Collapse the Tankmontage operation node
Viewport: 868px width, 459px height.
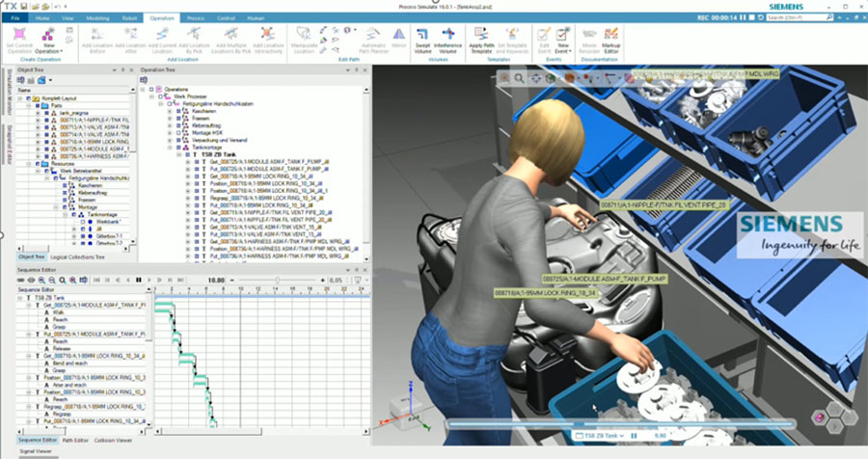coord(168,147)
